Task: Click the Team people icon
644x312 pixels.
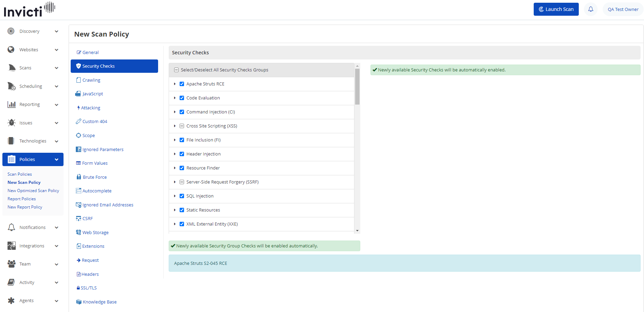Action: 11,264
